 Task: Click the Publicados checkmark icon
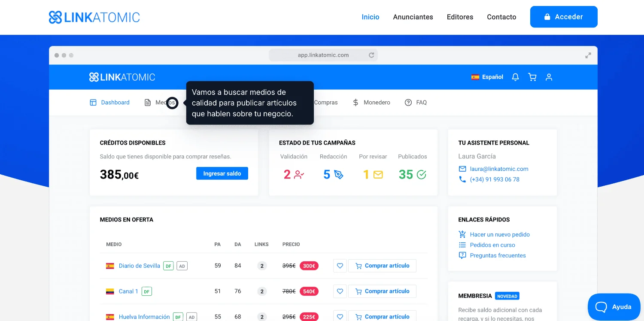(422, 175)
